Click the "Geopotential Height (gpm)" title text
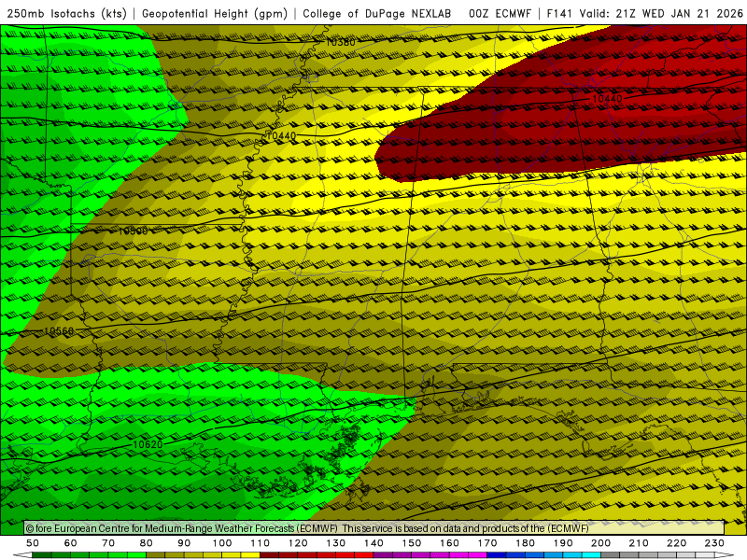 215,14
